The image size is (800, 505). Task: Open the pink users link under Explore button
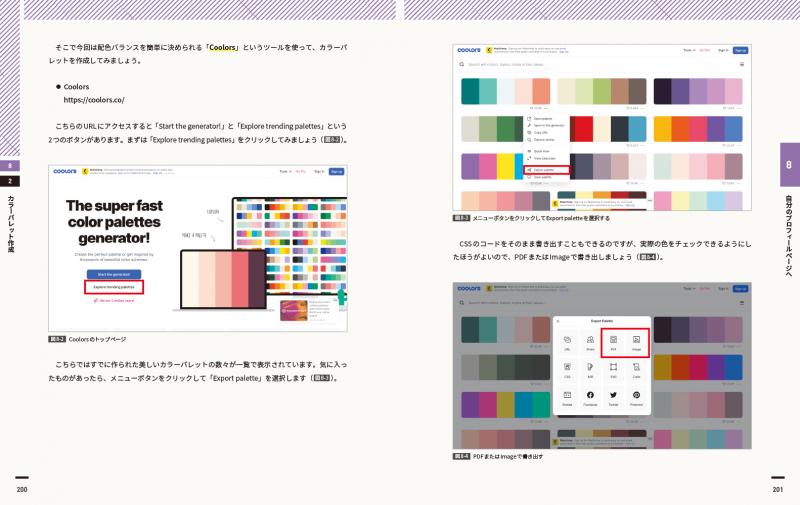pos(114,300)
